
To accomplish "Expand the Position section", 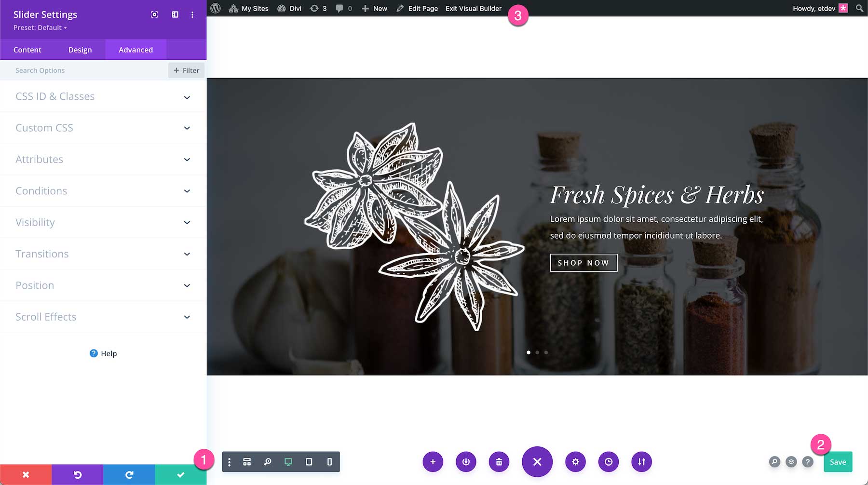I will (103, 285).
